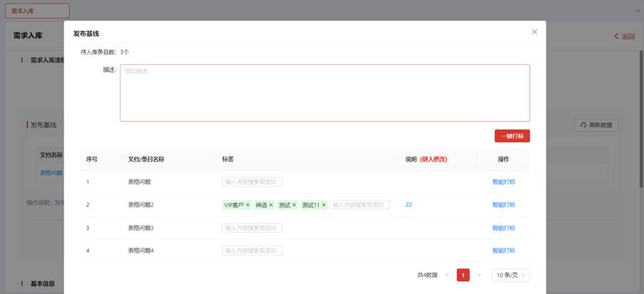Expand the top-right chevron dropdown
The width and height of the screenshot is (644, 294).
638,11
